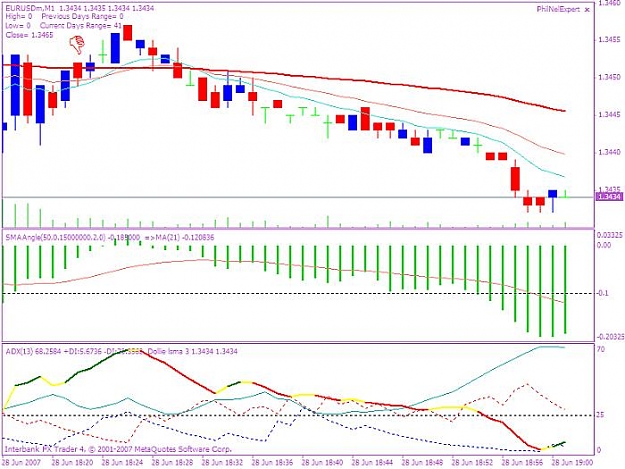The image size is (625, 469).
Task: Click the 1.3455 price axis value
Action: pyautogui.click(x=609, y=40)
